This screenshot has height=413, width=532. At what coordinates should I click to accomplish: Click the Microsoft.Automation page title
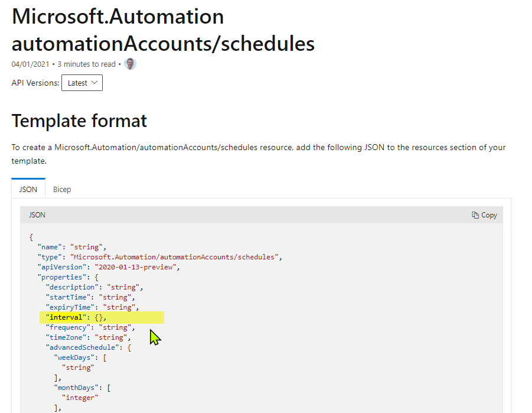118,17
